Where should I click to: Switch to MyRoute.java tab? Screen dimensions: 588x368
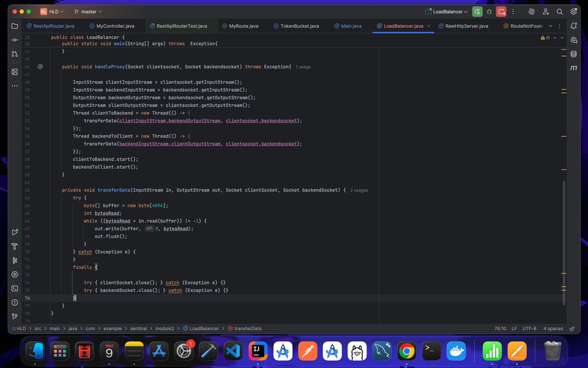(240, 26)
